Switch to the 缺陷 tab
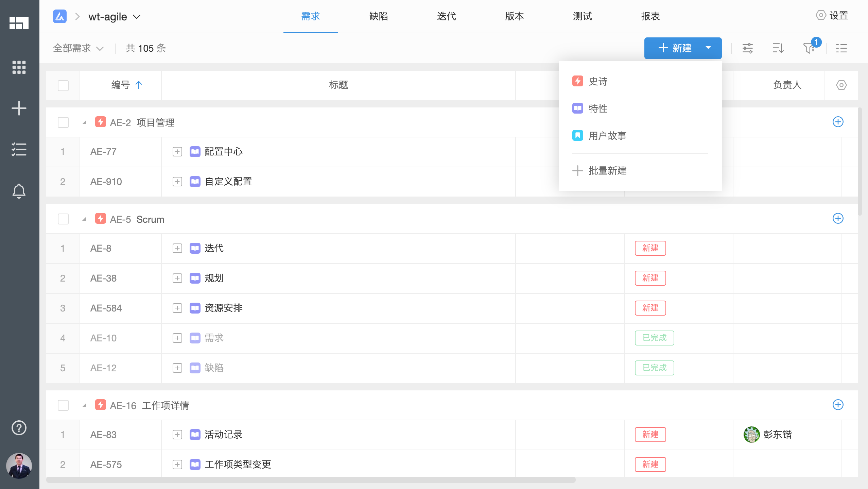Image resolution: width=868 pixels, height=489 pixels. point(378,16)
